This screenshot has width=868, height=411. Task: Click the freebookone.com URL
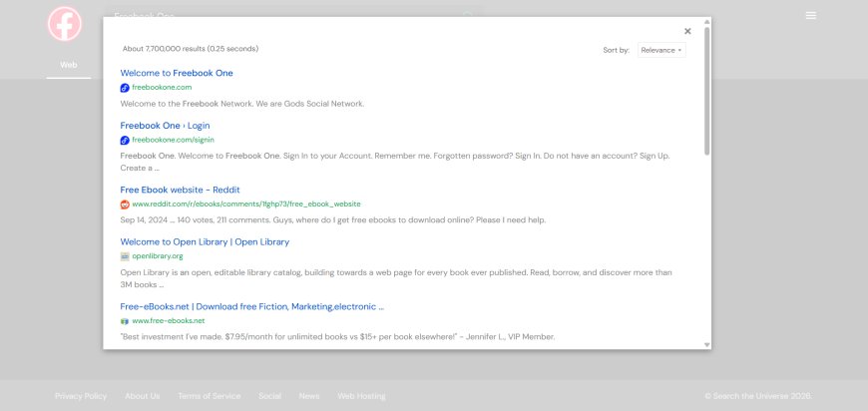162,88
